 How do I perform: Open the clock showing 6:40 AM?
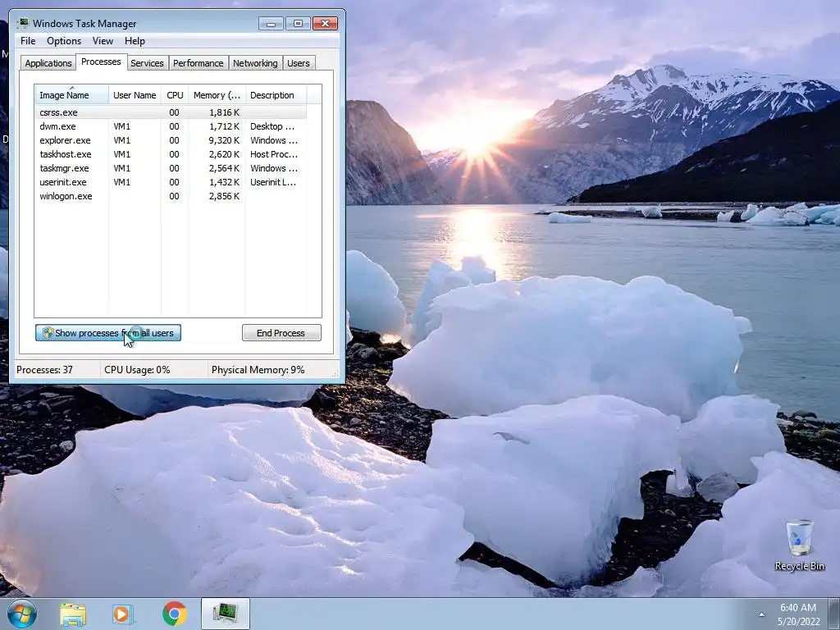click(798, 614)
